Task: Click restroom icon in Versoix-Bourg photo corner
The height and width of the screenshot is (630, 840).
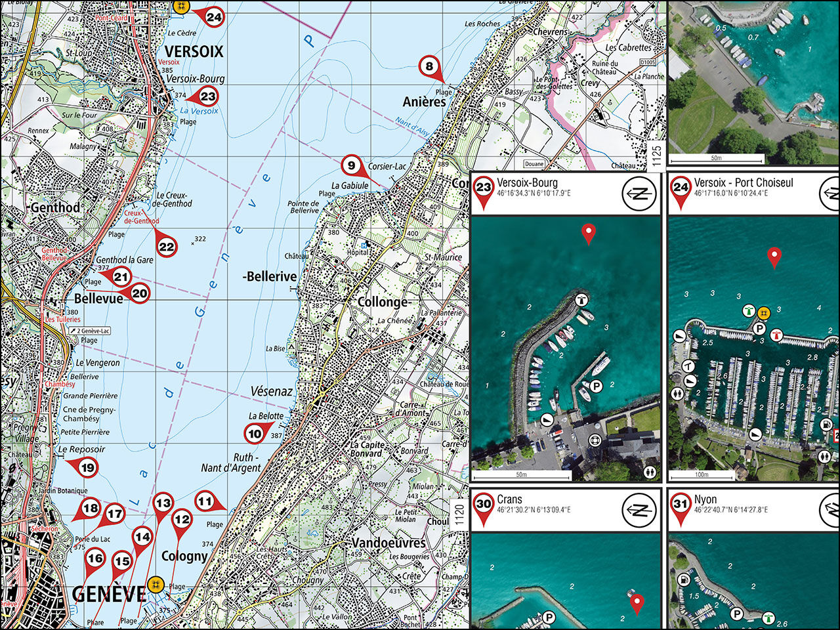Action: coord(649,471)
